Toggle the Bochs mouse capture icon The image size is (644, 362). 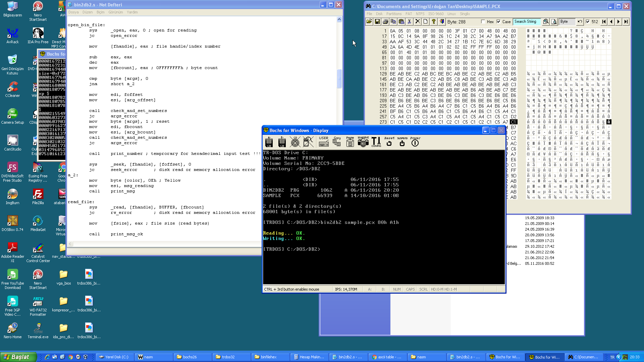coord(308,142)
